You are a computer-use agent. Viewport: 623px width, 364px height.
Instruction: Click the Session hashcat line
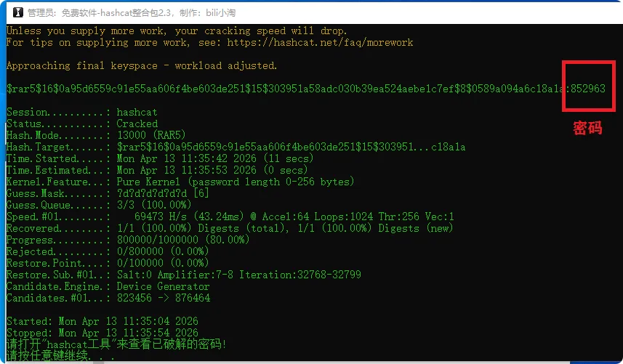click(x=81, y=112)
